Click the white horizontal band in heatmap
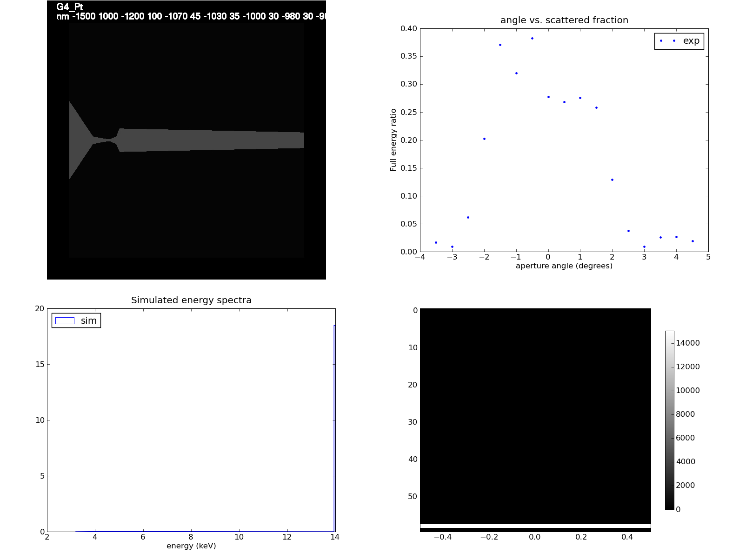 [535, 526]
